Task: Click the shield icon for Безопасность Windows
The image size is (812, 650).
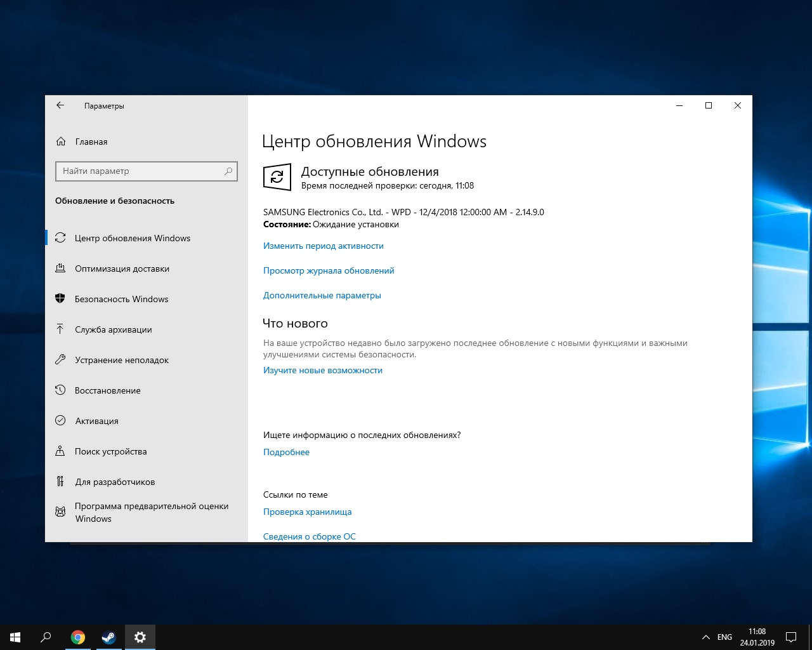Action: coord(60,299)
